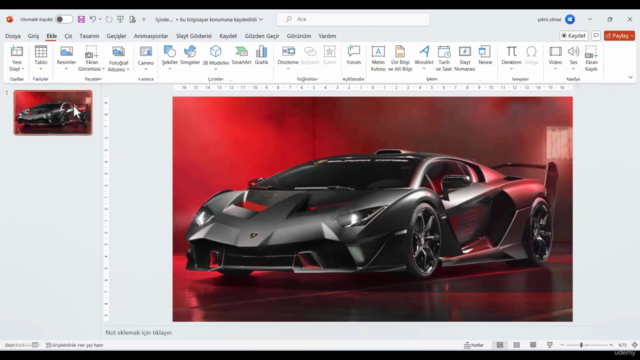Start presentation from beginning icon in title bar

tap(120, 19)
